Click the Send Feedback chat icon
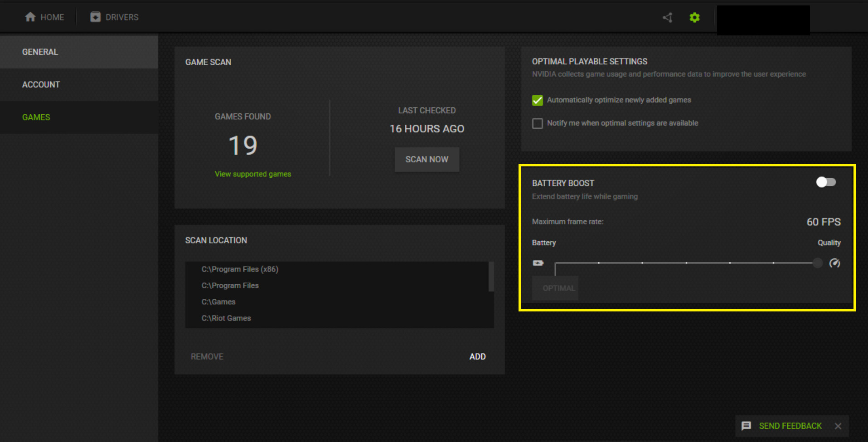 coord(746,426)
